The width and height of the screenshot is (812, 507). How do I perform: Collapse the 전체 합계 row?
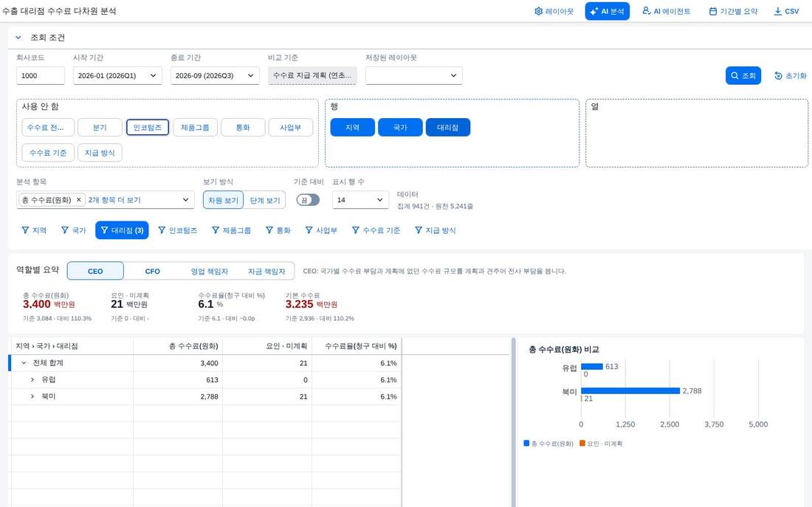(24, 363)
